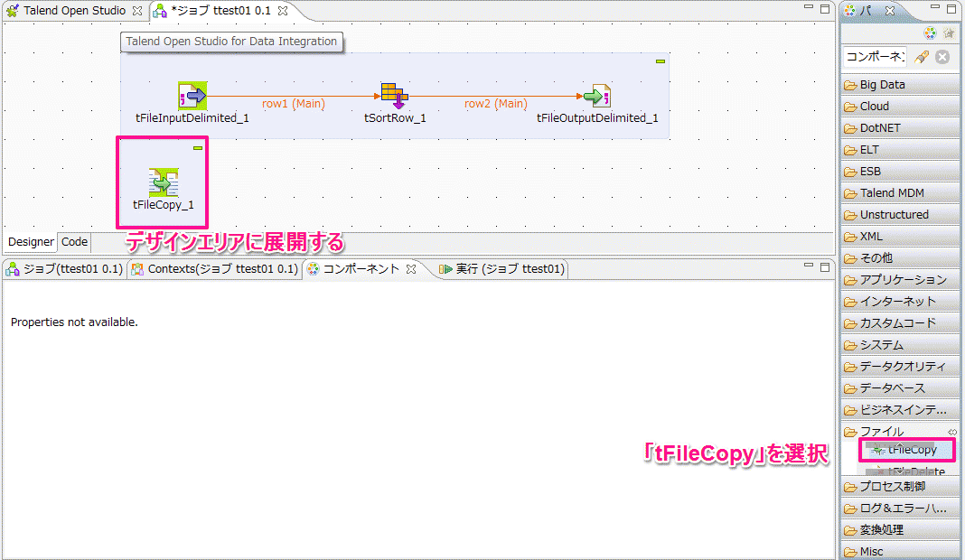Expand the Big Data palette folder
The width and height of the screenshot is (965, 560).
(900, 85)
